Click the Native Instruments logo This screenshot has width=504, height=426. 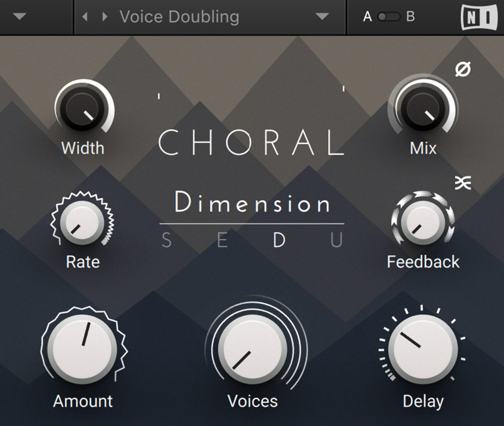479,17
